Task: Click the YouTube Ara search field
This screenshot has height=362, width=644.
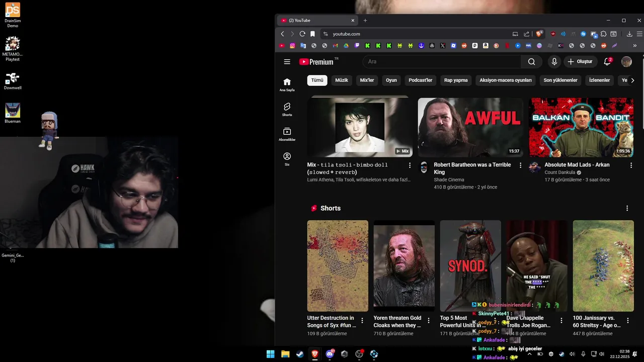Action: pyautogui.click(x=442, y=62)
